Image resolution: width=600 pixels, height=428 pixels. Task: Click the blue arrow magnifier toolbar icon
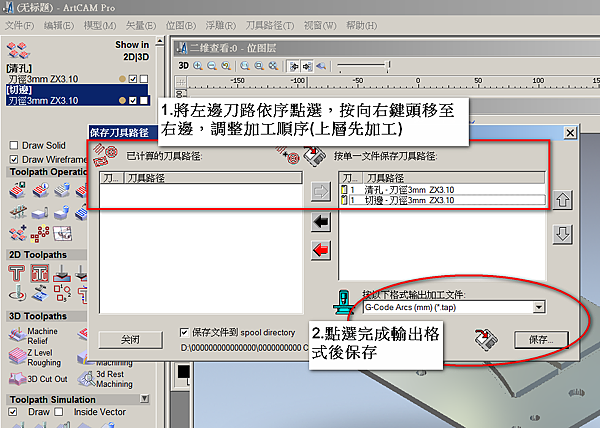[321, 66]
